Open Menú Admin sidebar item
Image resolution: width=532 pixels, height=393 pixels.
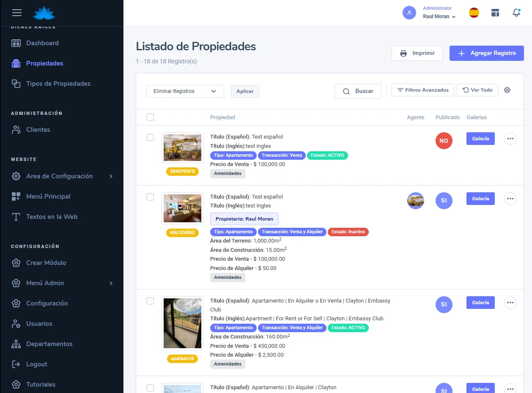point(45,283)
